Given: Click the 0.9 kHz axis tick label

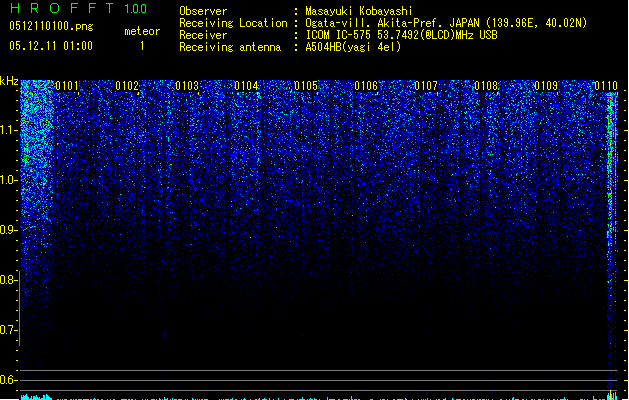Looking at the screenshot, I should point(8,230).
